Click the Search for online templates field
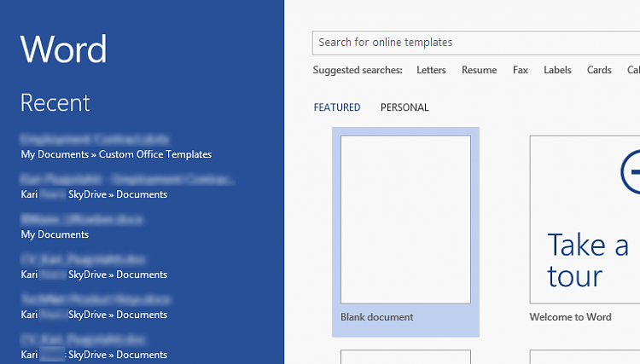 point(476,43)
